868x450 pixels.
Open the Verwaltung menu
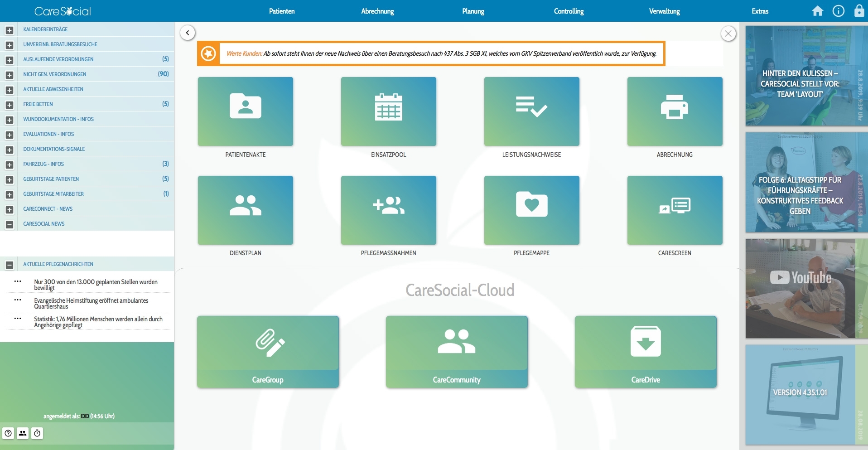click(x=664, y=11)
